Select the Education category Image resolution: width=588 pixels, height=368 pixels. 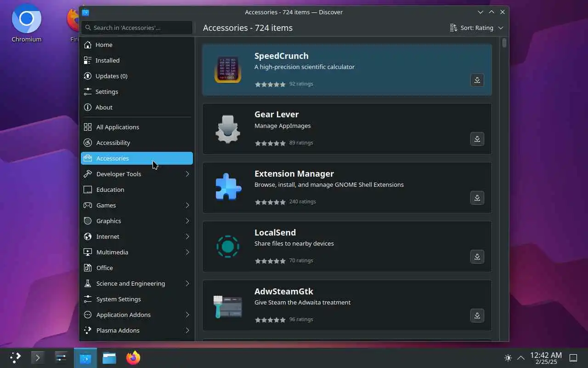(x=137, y=190)
